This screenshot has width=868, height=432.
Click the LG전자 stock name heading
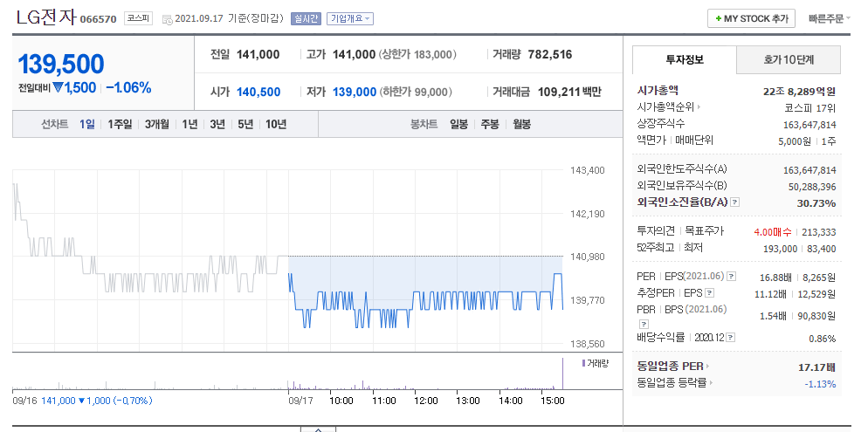[x=46, y=18]
